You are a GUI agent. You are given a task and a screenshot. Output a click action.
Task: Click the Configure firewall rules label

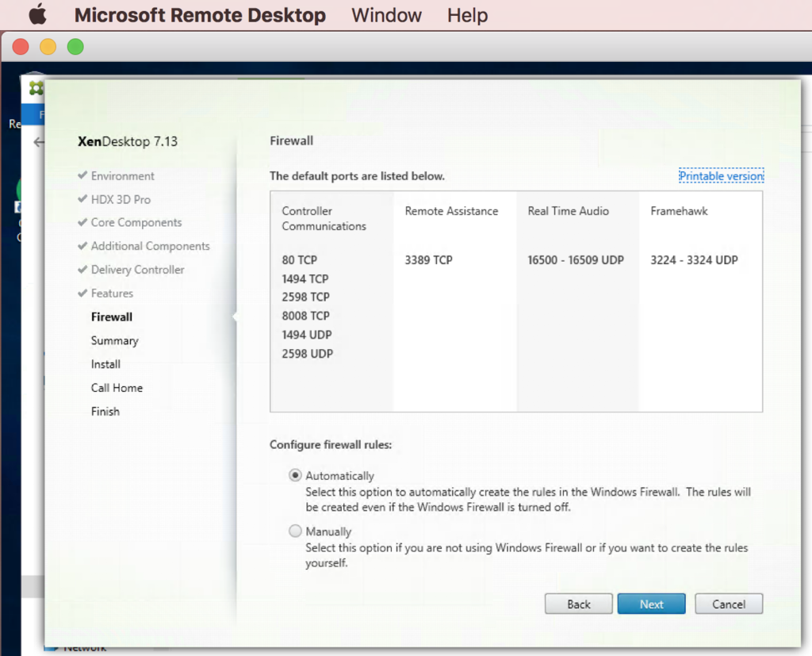point(331,444)
